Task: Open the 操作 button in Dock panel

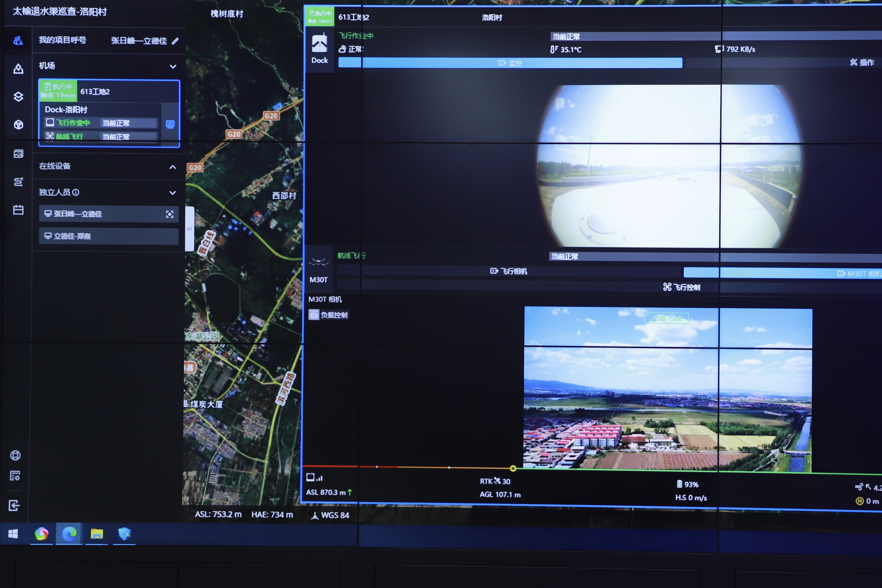Action: point(862,63)
